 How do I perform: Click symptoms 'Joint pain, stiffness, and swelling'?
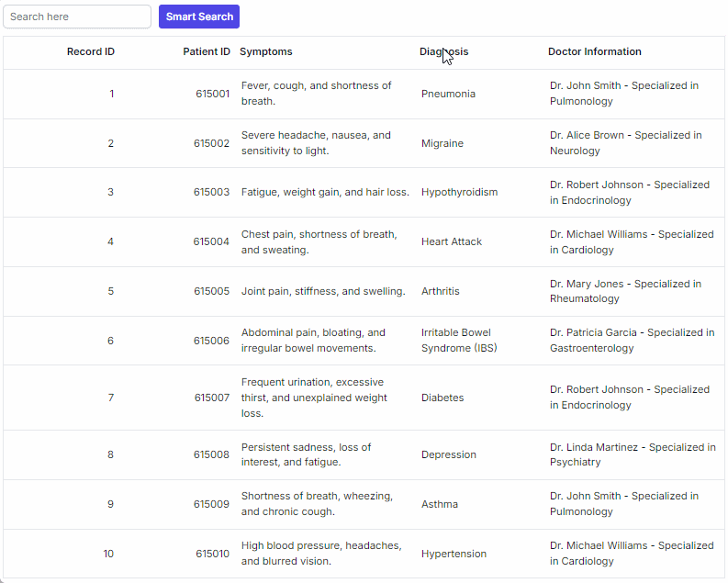[x=323, y=291]
